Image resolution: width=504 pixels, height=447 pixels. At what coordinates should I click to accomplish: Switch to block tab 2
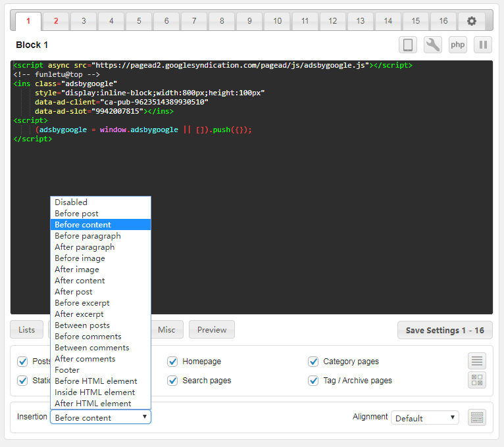pyautogui.click(x=56, y=21)
